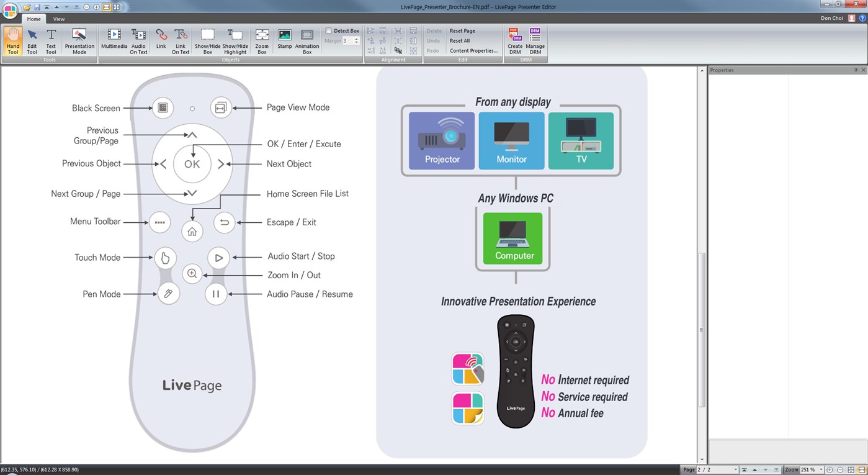
Task: Open Content Properties settings
Action: [x=473, y=50]
